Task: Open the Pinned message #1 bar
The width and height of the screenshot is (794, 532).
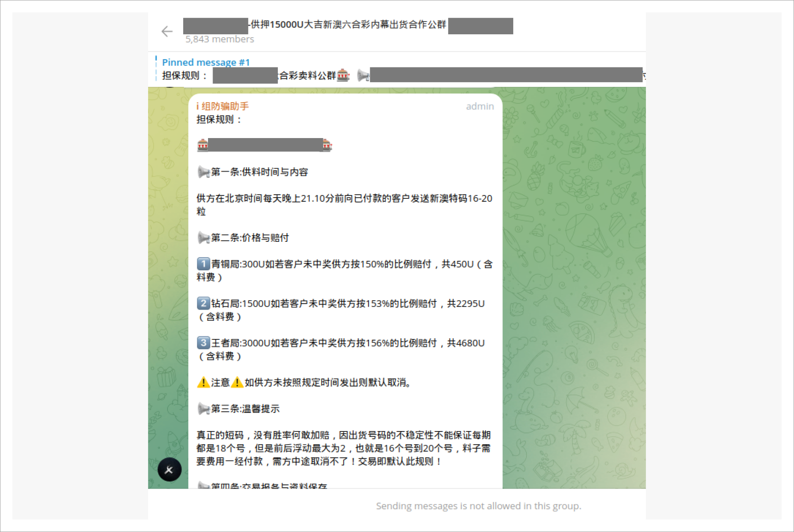Action: [x=206, y=62]
